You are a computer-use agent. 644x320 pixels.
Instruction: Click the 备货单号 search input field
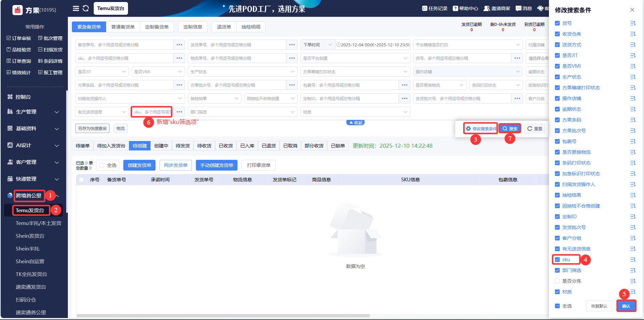pyautogui.click(x=124, y=45)
